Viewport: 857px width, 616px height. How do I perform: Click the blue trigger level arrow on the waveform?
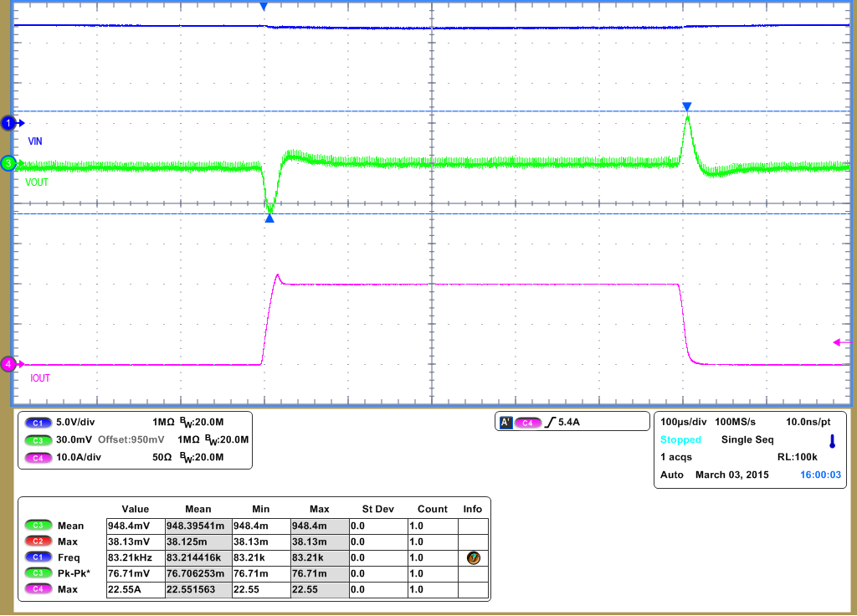point(686,107)
